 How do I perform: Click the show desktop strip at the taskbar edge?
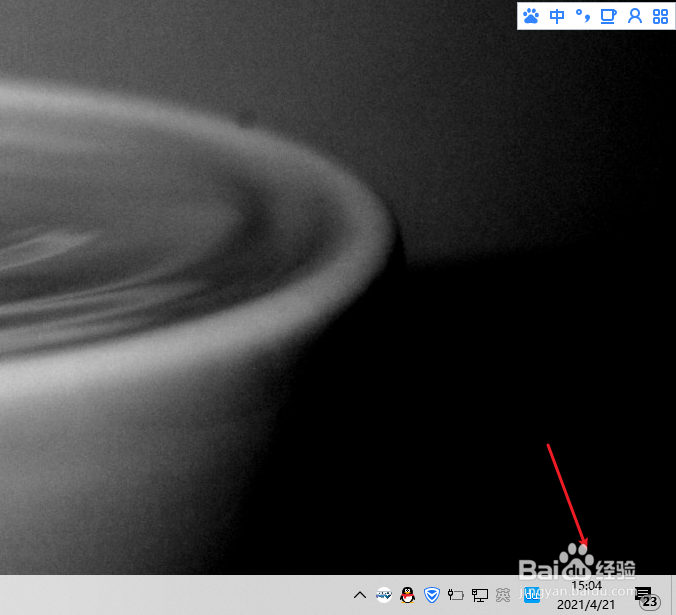pos(673,595)
